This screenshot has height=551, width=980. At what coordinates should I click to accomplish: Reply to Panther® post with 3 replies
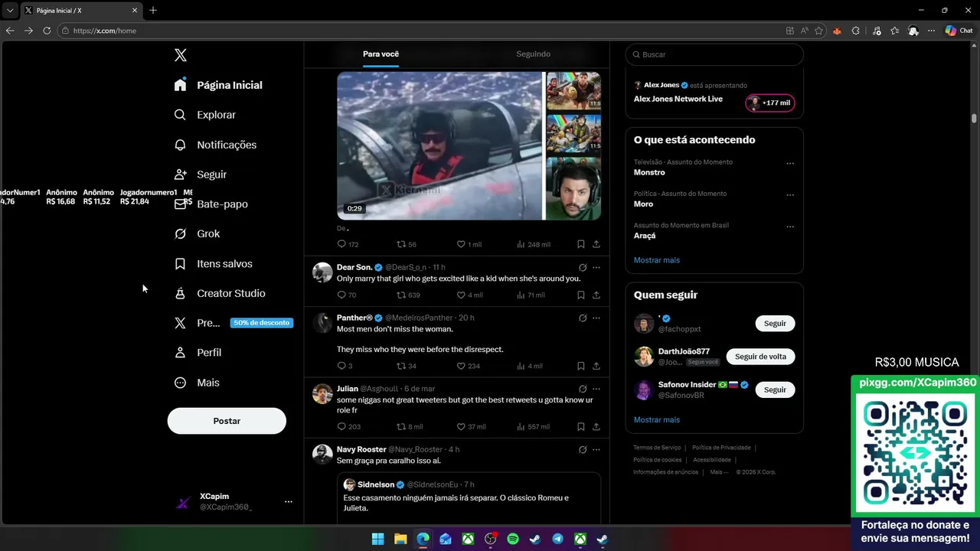(x=345, y=366)
